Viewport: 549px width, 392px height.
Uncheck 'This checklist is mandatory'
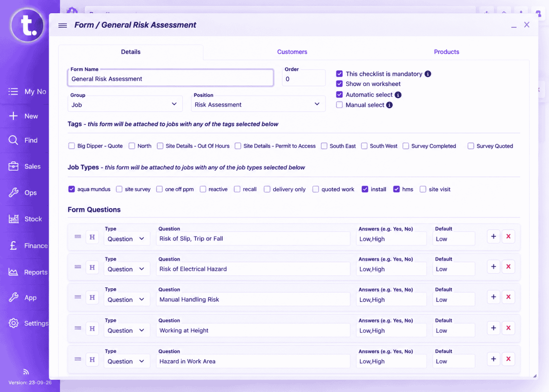[340, 74]
